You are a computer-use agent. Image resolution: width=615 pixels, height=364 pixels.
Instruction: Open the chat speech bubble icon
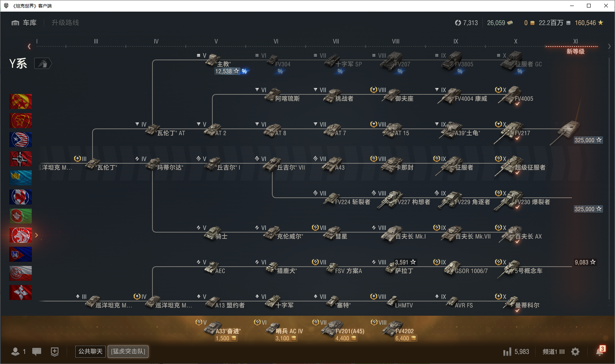click(37, 351)
